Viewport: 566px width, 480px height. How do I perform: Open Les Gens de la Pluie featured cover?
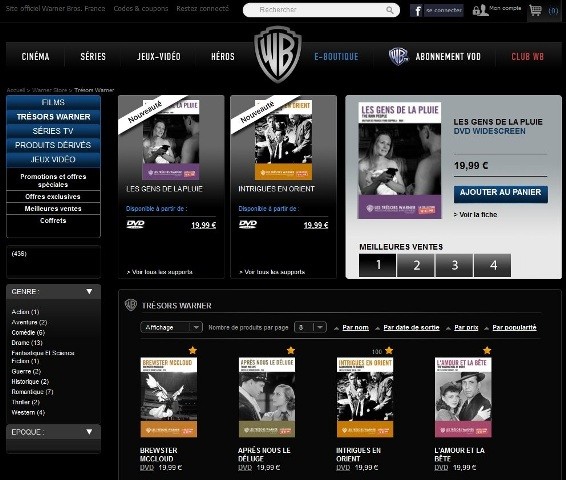[x=400, y=161]
